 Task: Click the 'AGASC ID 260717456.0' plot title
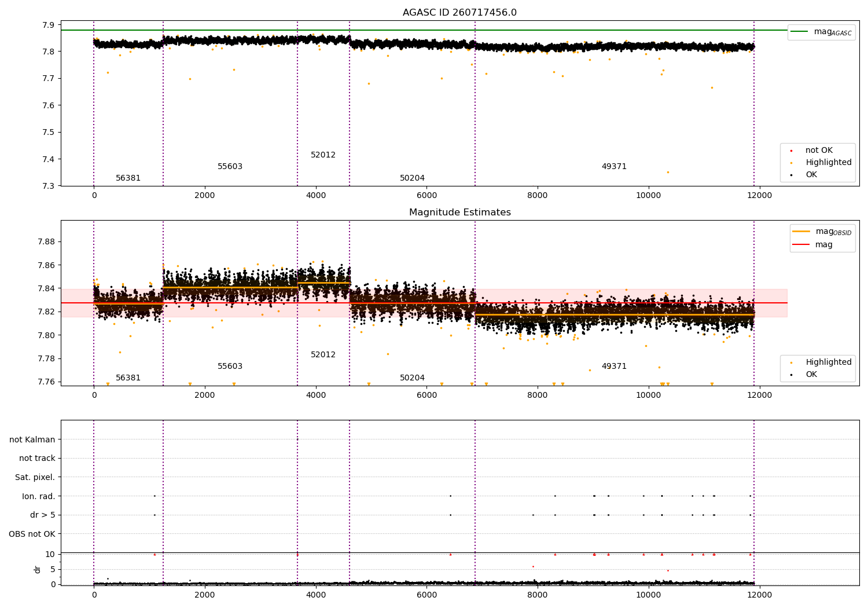[x=459, y=13]
